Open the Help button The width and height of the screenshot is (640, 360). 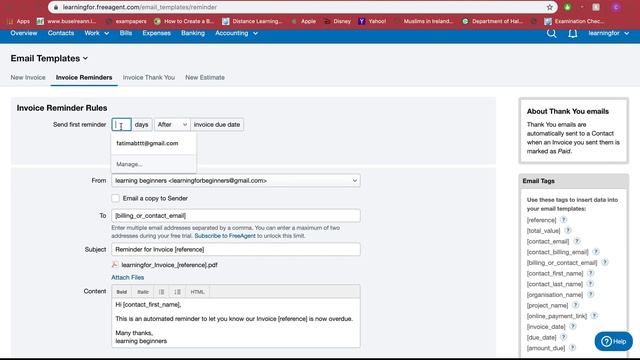[x=613, y=341]
